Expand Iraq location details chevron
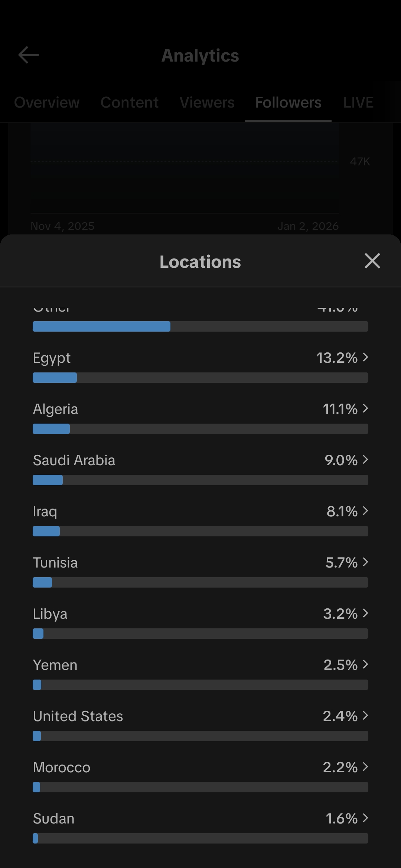Screen dimensions: 401x868 point(366,511)
